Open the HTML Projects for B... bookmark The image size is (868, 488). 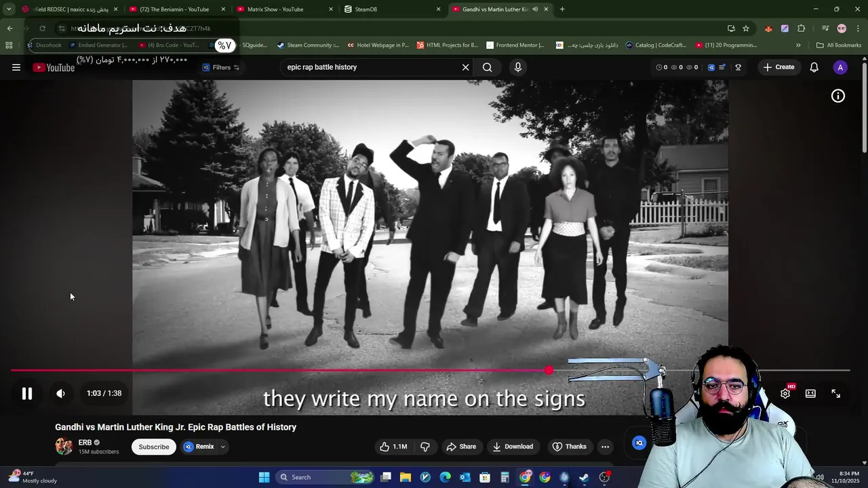click(448, 45)
